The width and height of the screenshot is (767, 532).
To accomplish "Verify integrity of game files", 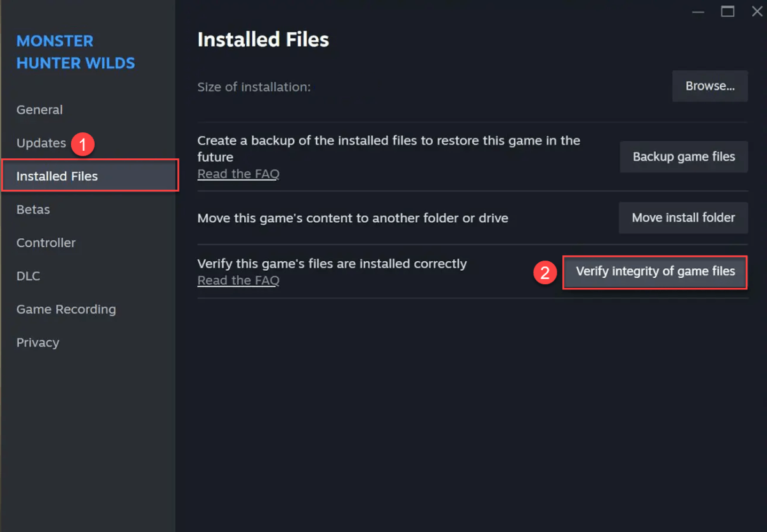I will 655,272.
